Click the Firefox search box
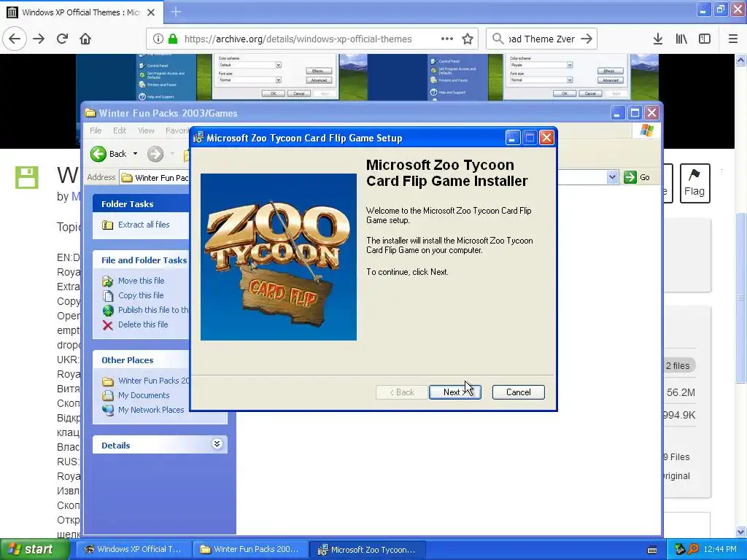Screen dimensions: 747x560 click(542, 39)
